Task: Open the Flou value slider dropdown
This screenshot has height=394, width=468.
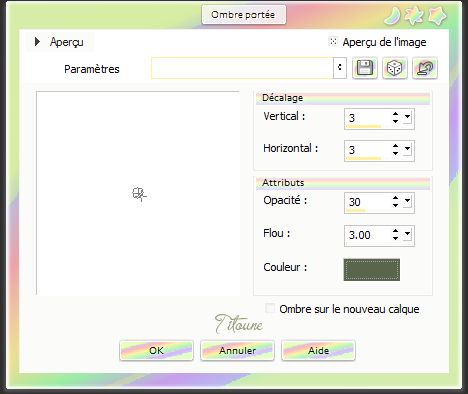Action: click(407, 234)
